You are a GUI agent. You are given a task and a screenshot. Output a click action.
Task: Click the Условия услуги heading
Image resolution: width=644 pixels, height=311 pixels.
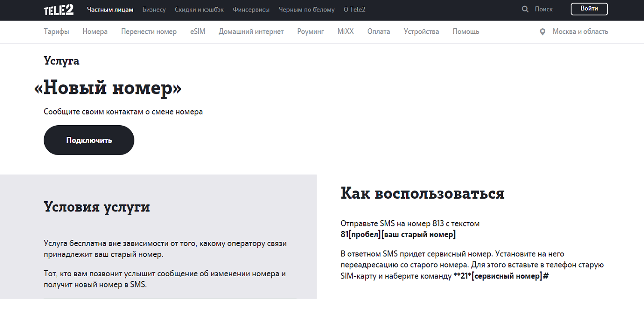pos(97,207)
